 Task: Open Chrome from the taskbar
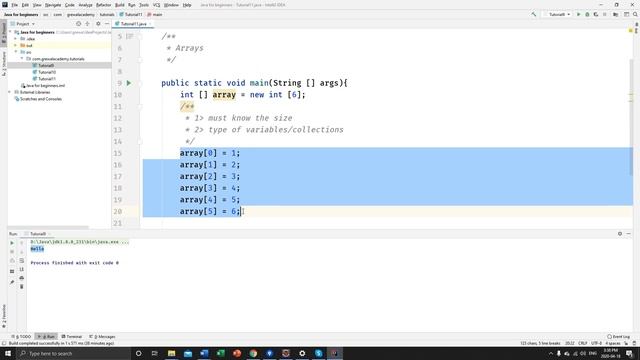click(253, 353)
